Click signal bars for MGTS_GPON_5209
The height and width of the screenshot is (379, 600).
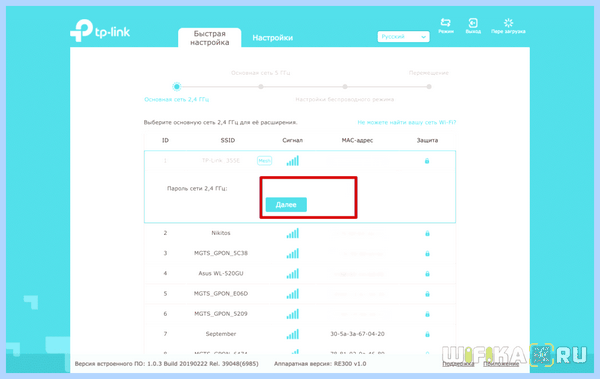[x=292, y=314]
